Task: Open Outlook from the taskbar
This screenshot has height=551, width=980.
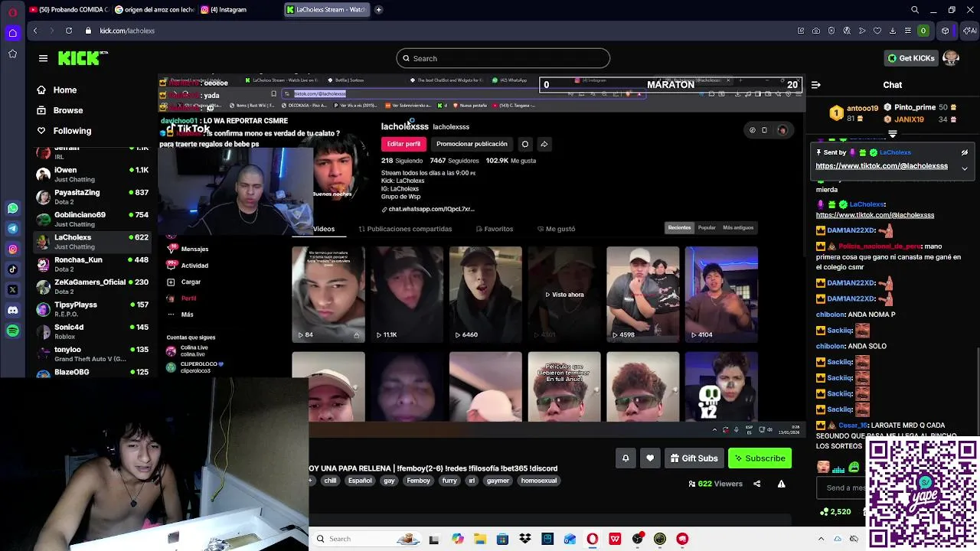Action: click(570, 539)
